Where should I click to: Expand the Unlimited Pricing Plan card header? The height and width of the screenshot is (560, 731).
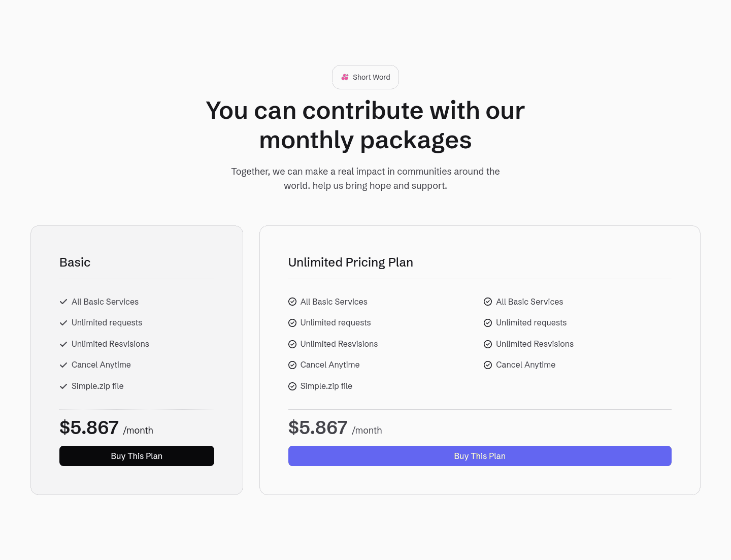click(350, 262)
